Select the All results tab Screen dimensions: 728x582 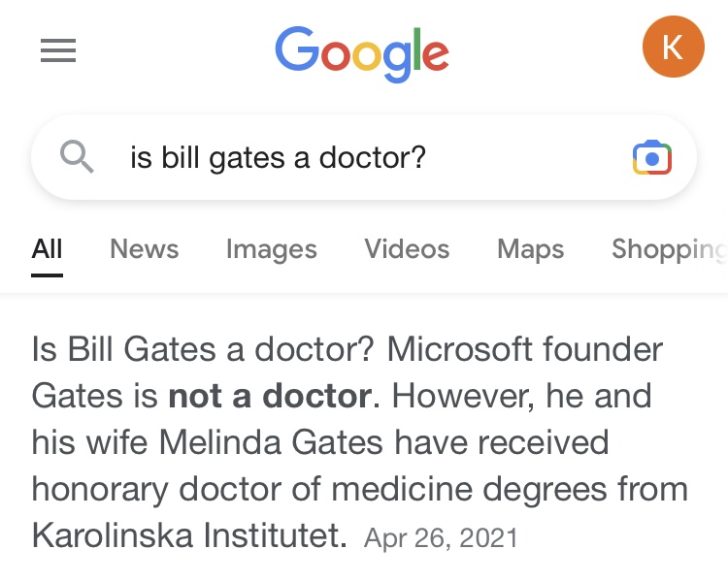coord(47,249)
